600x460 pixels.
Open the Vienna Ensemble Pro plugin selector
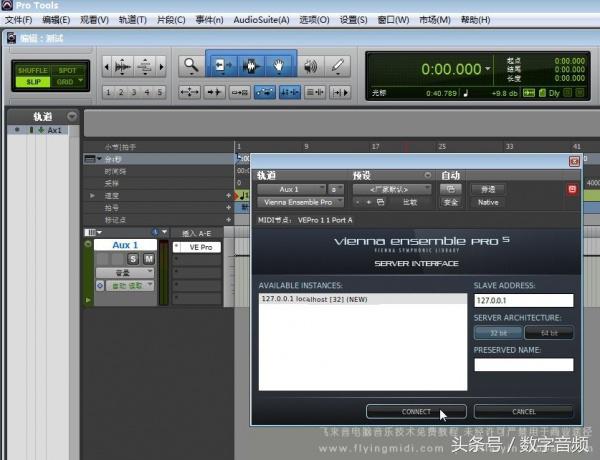click(x=300, y=202)
